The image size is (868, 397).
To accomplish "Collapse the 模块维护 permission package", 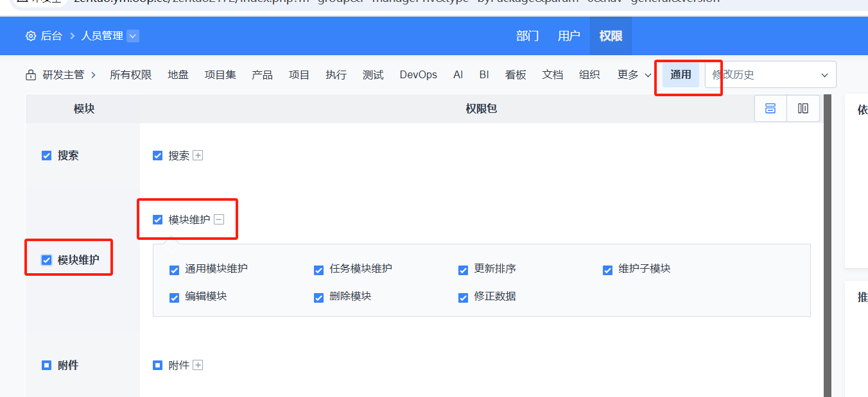I will click(219, 219).
